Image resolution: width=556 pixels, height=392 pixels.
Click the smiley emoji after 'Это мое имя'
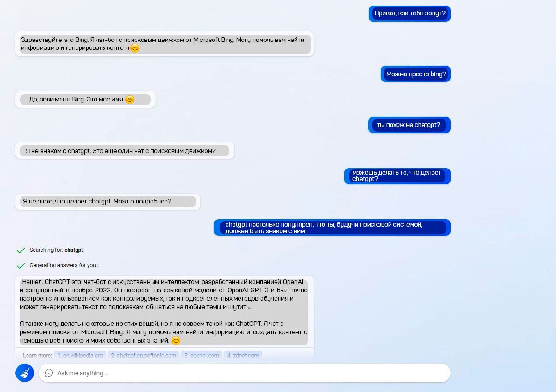[130, 100]
